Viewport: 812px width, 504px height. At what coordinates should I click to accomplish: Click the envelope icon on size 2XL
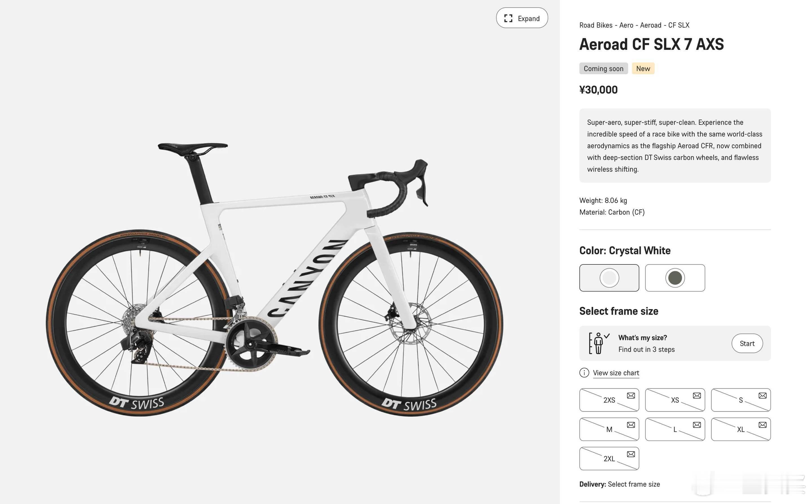click(631, 454)
